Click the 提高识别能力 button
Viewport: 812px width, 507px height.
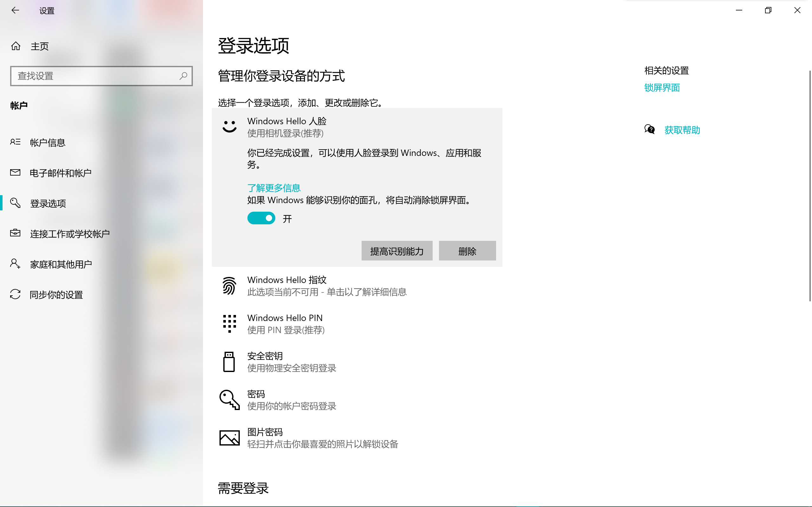tap(396, 251)
